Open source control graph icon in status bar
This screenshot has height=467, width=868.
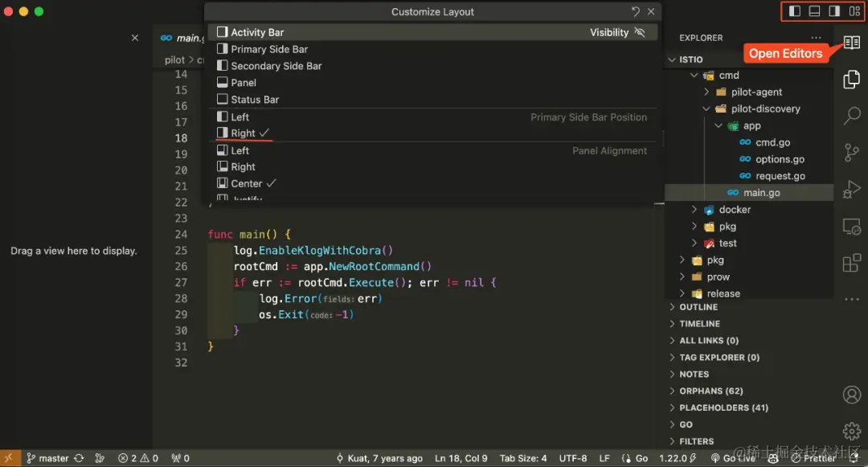point(100,458)
